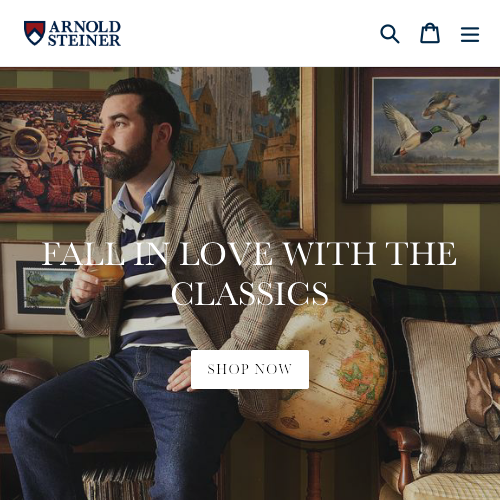The image size is (500, 500).
Task: Open the search magnifier icon
Action: (x=390, y=34)
